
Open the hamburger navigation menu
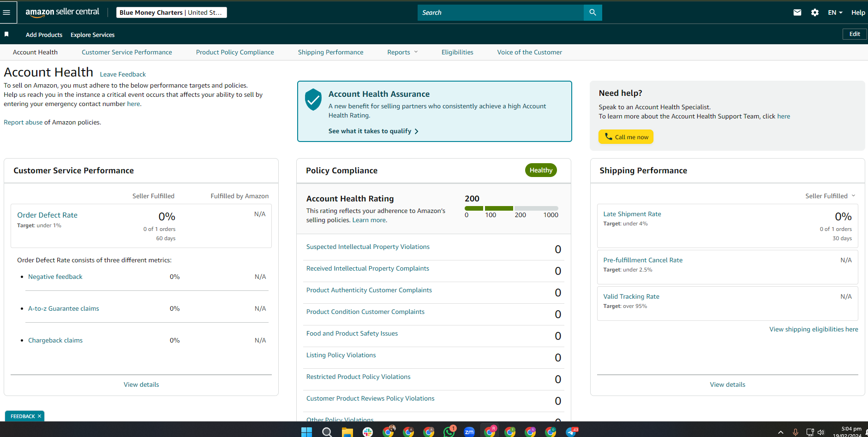6,12
